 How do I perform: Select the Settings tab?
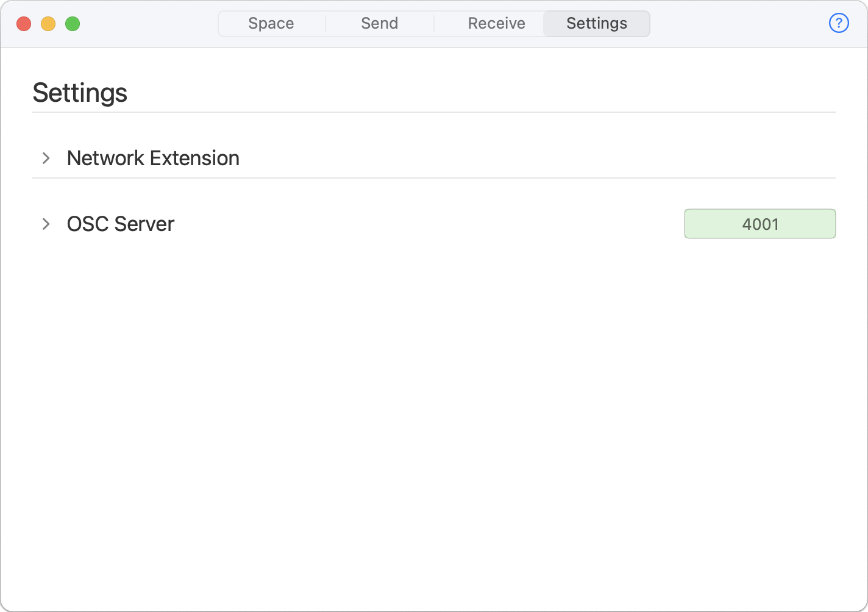coord(596,24)
